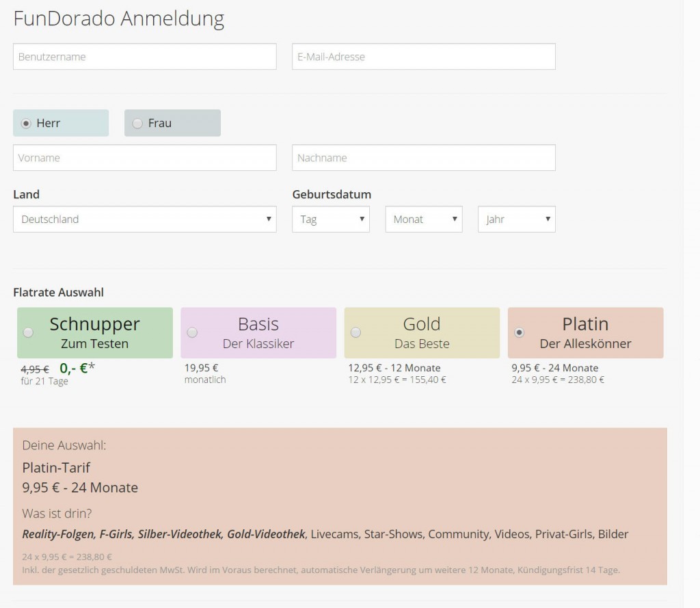The image size is (700, 608).
Task: Choose the Platin plan radio button
Action: tap(519, 332)
